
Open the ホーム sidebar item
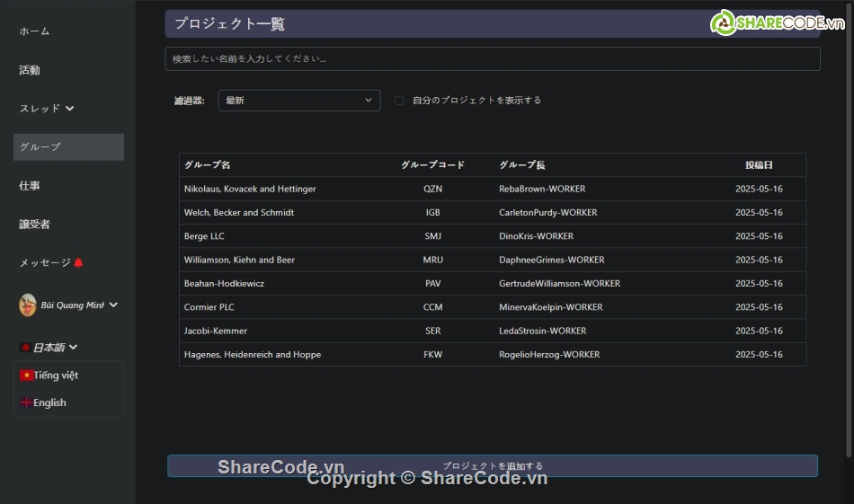coord(34,31)
